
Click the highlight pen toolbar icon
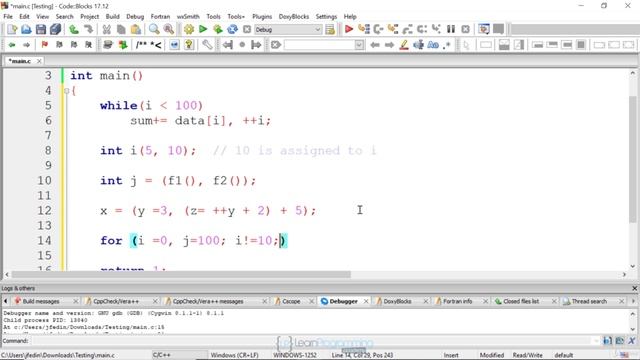pos(404,44)
